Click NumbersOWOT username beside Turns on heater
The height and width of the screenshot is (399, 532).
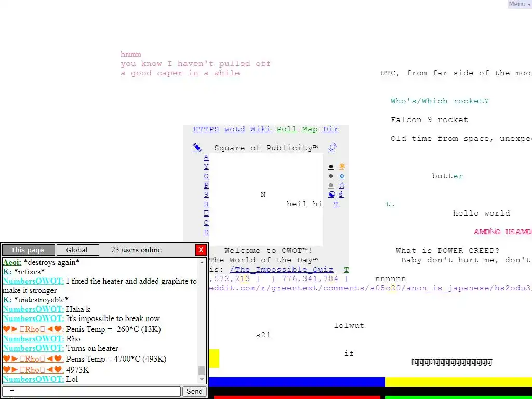pyautogui.click(x=33, y=348)
